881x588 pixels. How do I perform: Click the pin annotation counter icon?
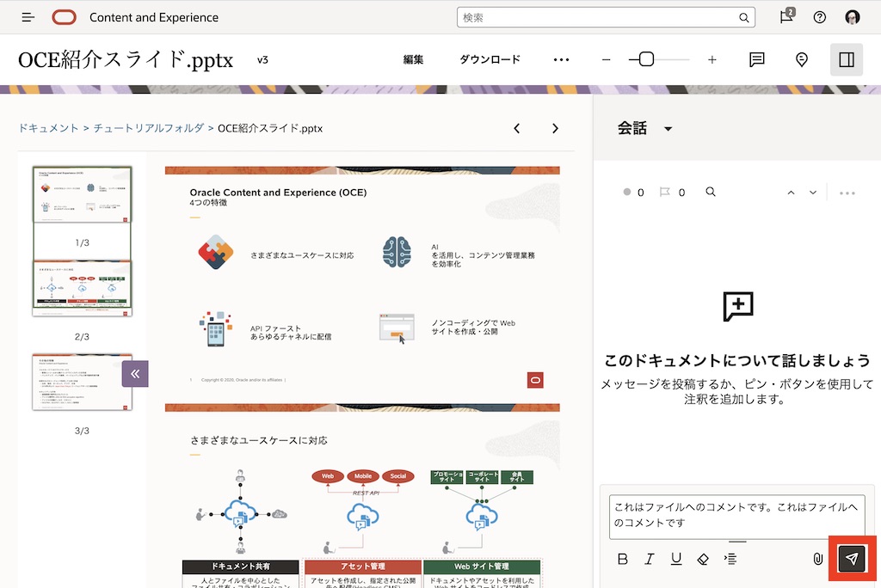628,192
